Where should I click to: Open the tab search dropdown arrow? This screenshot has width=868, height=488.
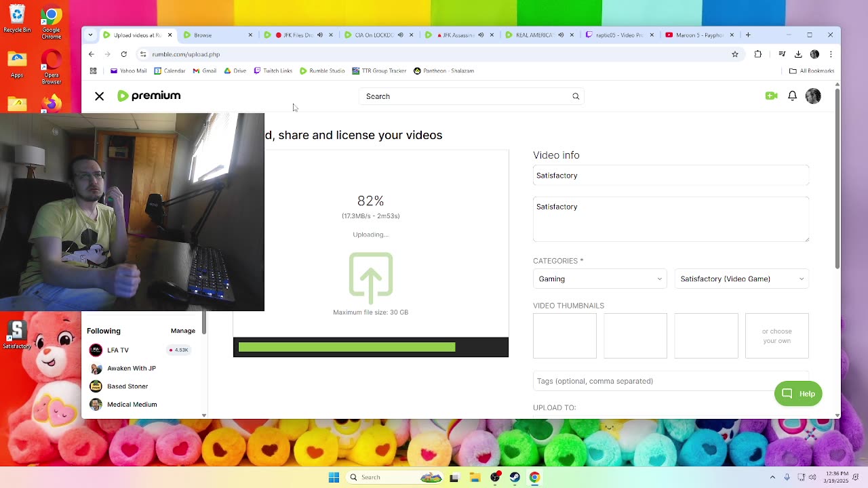[x=90, y=35]
